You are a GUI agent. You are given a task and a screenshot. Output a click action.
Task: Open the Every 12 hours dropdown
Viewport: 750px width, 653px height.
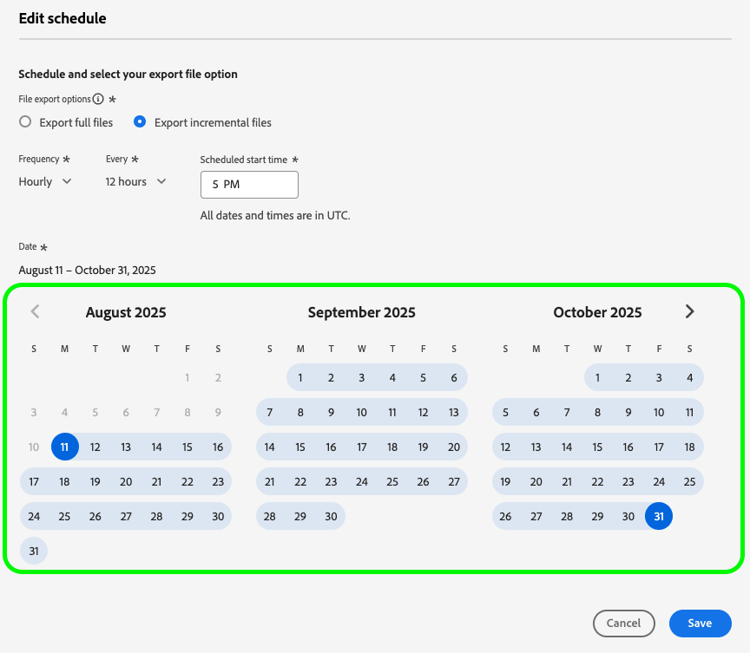click(136, 181)
